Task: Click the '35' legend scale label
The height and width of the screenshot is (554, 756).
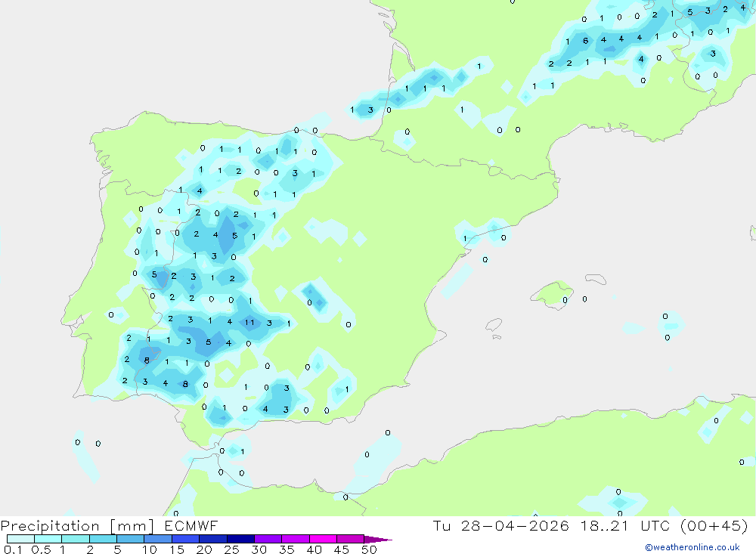Action: pyautogui.click(x=287, y=549)
